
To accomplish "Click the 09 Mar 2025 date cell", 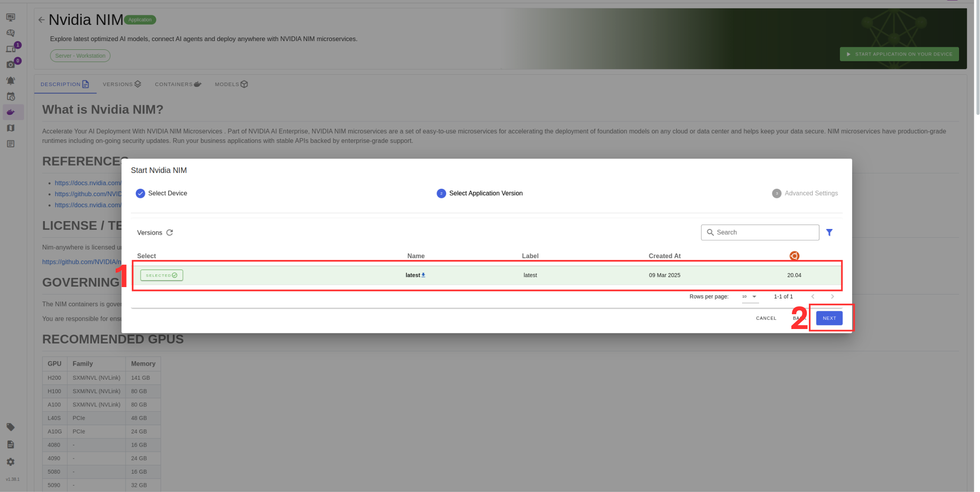I will point(664,275).
